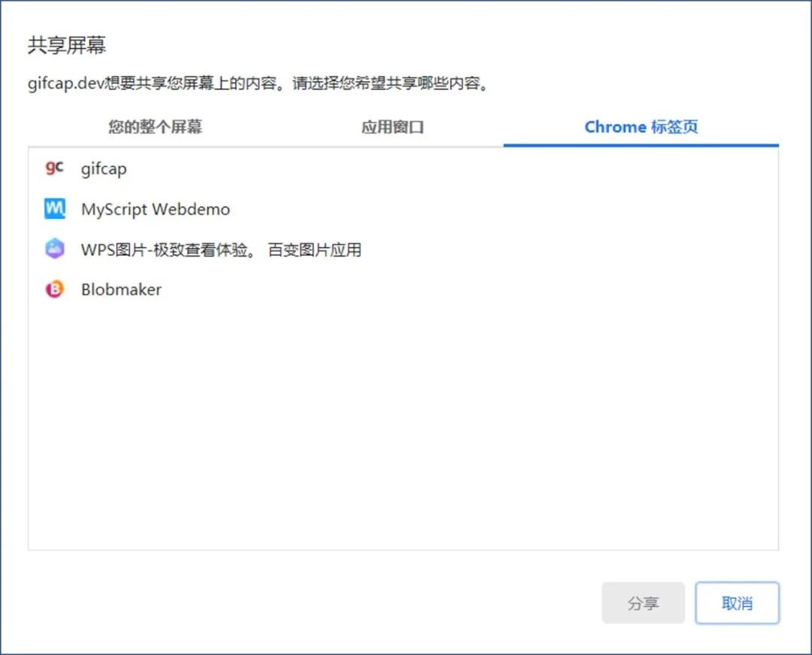Click the Blobmaker tab label text
The height and width of the screenshot is (655, 812).
(121, 290)
